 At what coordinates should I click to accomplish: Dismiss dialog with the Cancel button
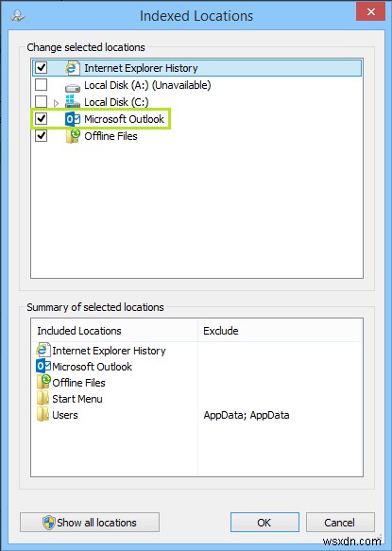point(340,523)
